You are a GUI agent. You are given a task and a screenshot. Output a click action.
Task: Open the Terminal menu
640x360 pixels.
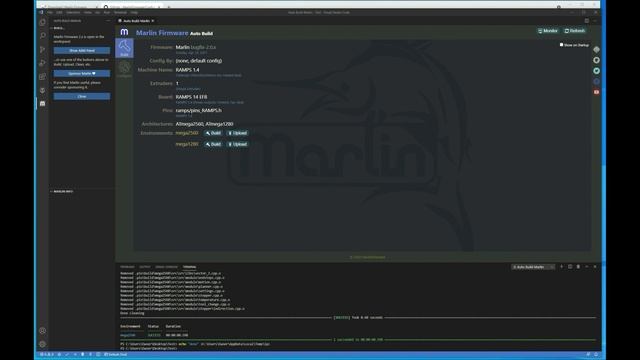point(120,13)
